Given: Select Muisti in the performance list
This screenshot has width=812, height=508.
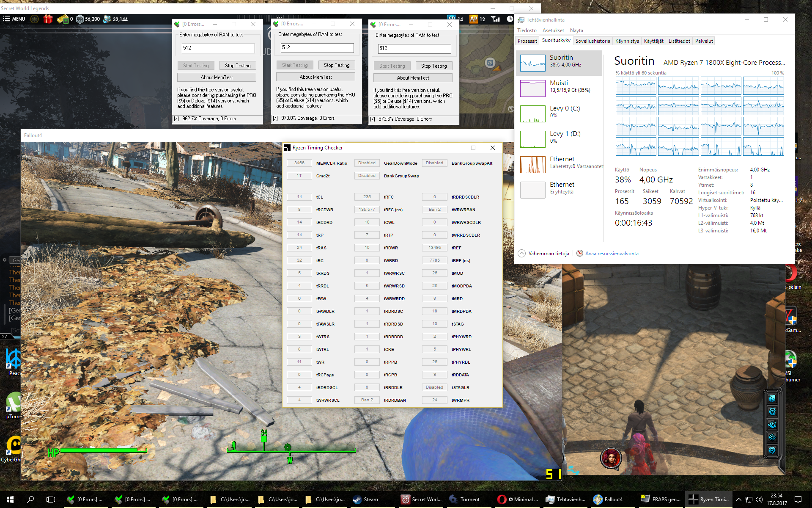Looking at the screenshot, I should [559, 86].
